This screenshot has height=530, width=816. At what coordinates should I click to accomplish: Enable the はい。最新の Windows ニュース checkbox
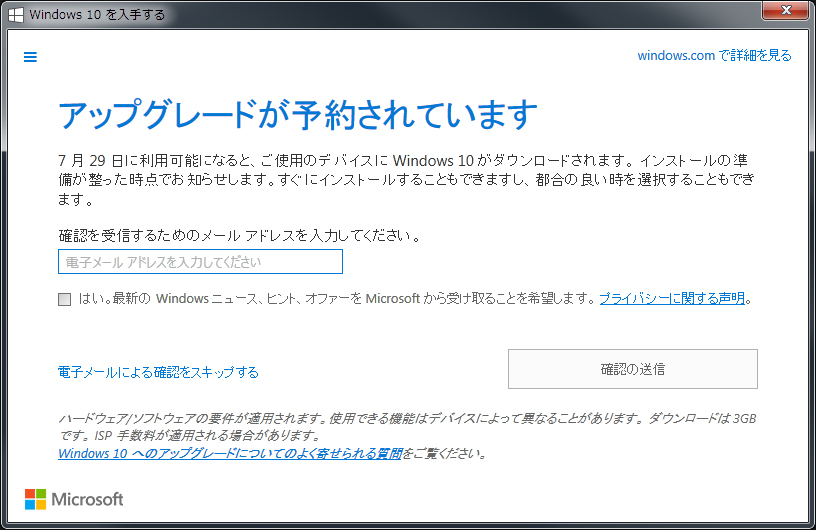click(65, 299)
